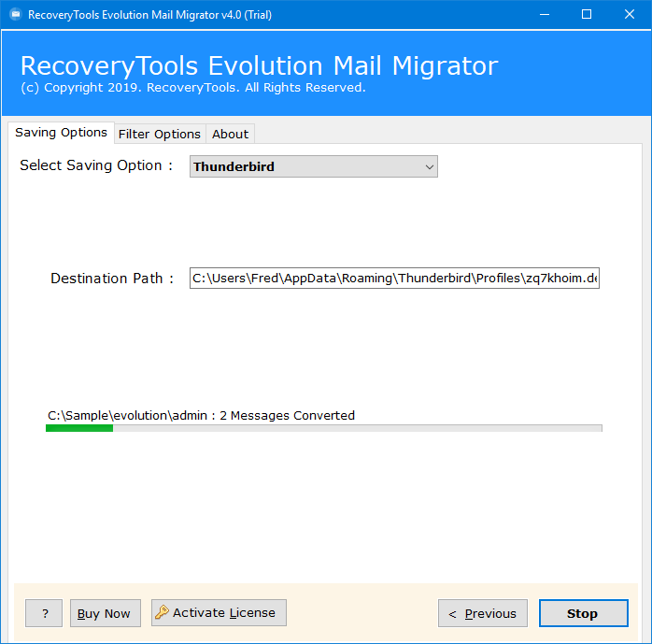This screenshot has width=652, height=644.
Task: Click the Activate License key button
Action: [x=219, y=612]
